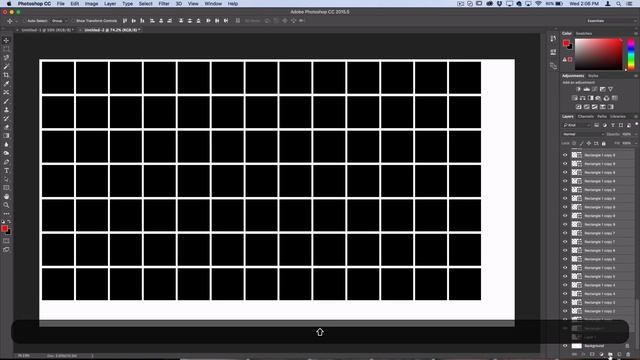
Task: Add a layer mask from Layers panel bottom
Action: point(592,354)
